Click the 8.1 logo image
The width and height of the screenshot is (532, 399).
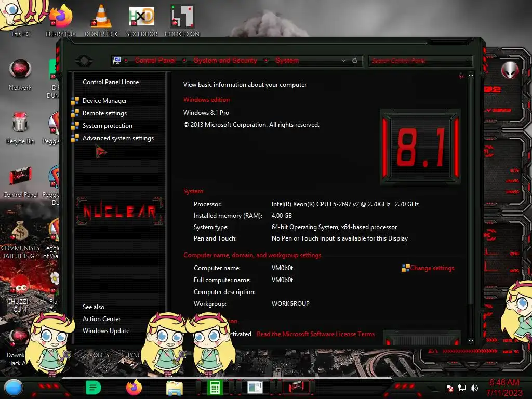coord(420,147)
